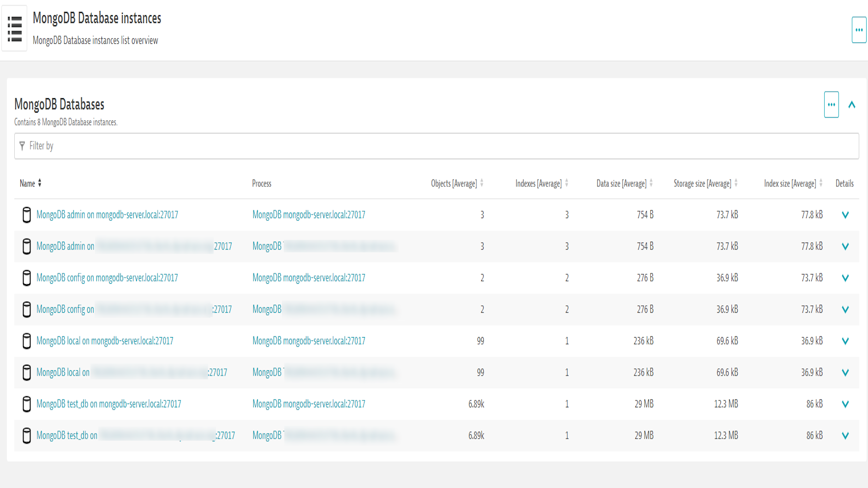Click 86 kB index size of test_db mongodb-server.local
The width and height of the screenshot is (868, 488).
[814, 404]
